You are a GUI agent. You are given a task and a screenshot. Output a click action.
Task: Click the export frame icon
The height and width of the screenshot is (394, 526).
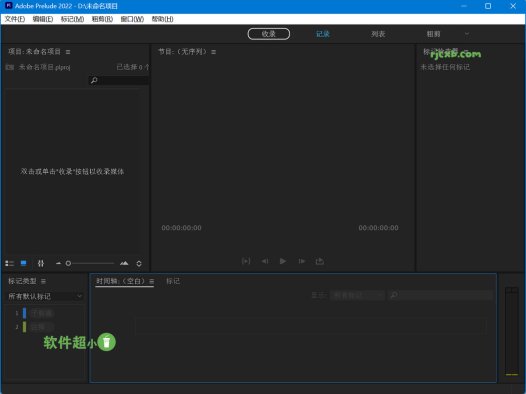320,261
